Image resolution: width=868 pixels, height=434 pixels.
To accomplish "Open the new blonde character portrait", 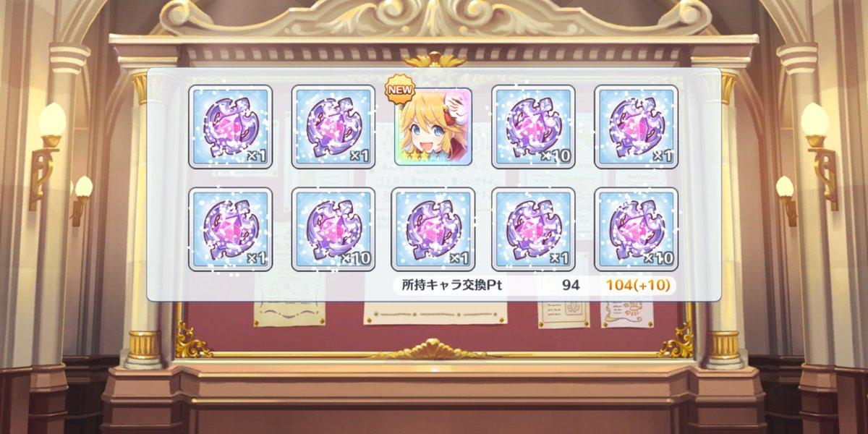I will [433, 127].
